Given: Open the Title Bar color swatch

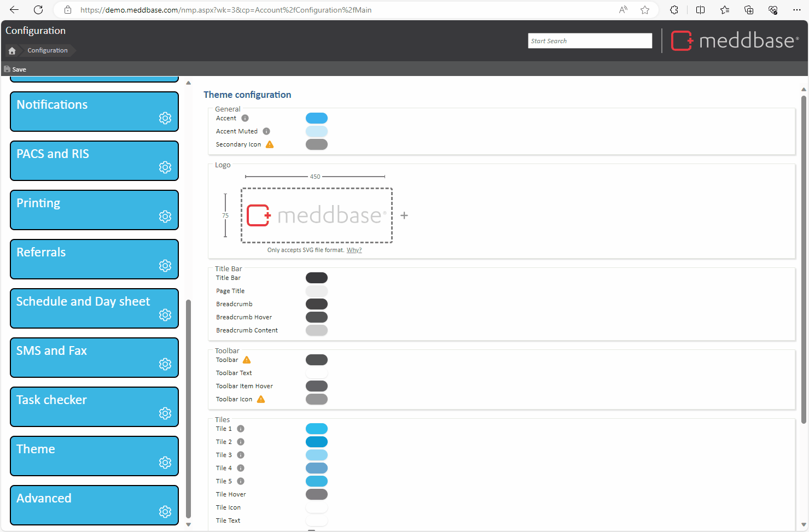Looking at the screenshot, I should pos(316,278).
